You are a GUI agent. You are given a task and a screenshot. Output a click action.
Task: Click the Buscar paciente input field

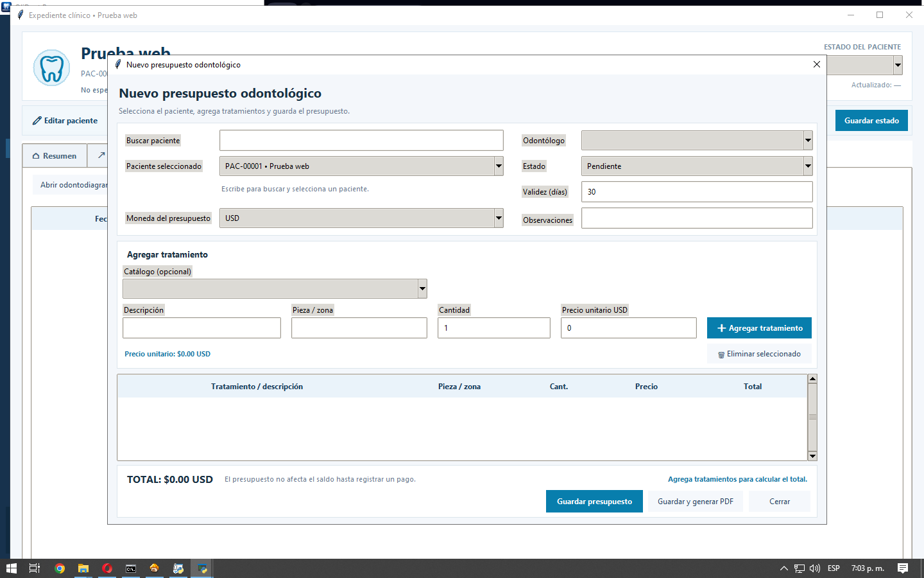click(361, 140)
